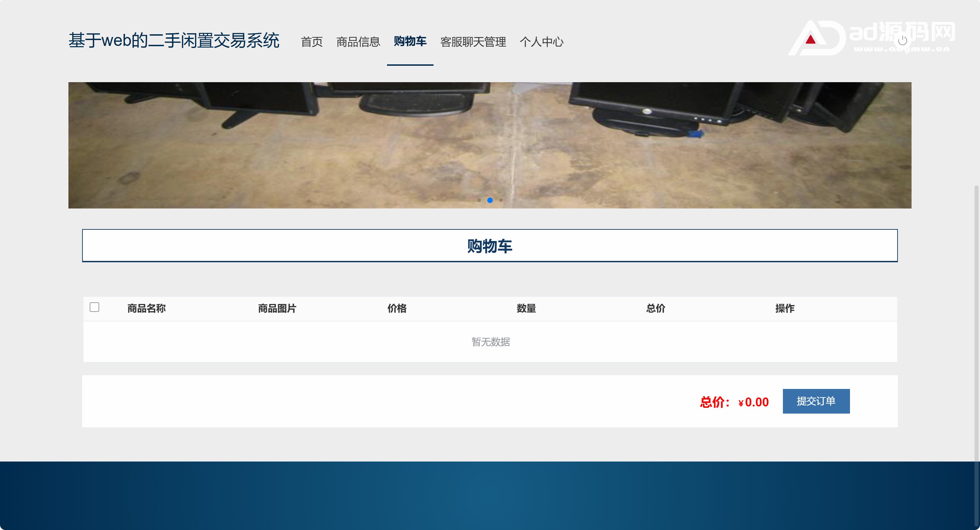Click the AD logo red triangle

(x=810, y=40)
